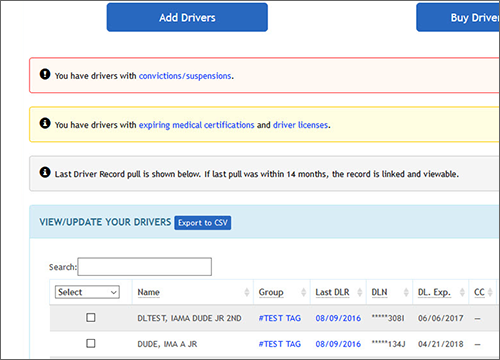
Task: Click info icon in Last Driver Record notice
Action: tap(45, 172)
